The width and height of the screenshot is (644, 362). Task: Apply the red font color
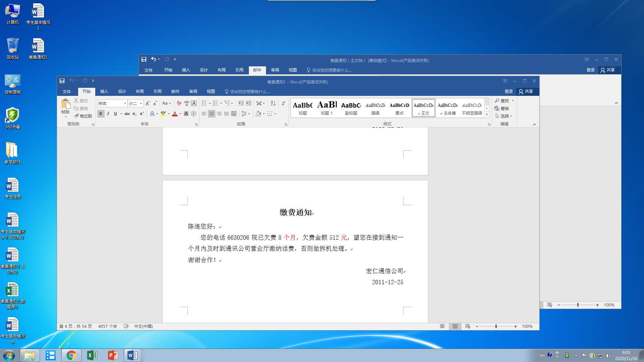point(175,114)
